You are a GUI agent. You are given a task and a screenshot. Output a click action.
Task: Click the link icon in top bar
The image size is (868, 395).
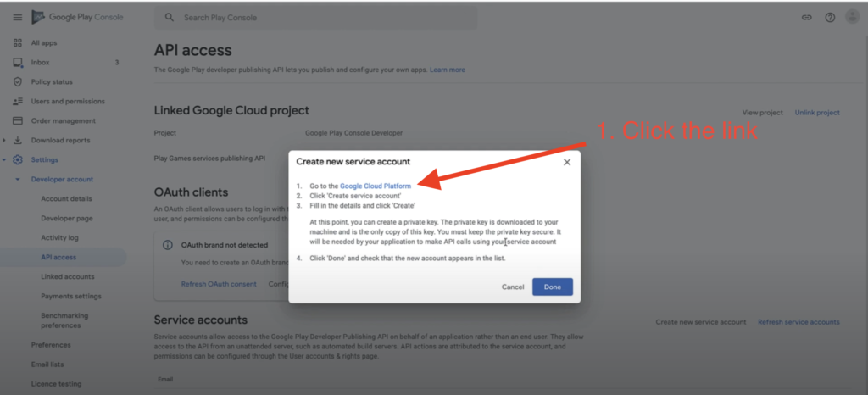(x=806, y=18)
